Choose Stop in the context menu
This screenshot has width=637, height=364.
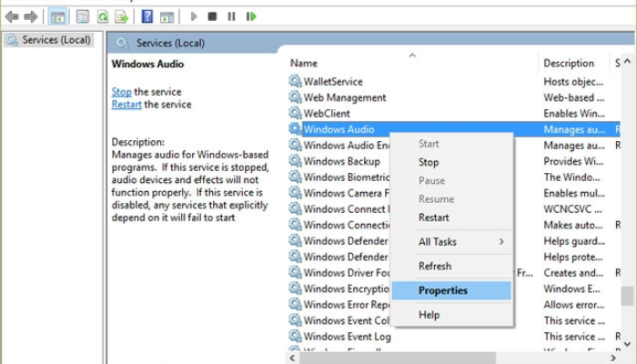(429, 162)
